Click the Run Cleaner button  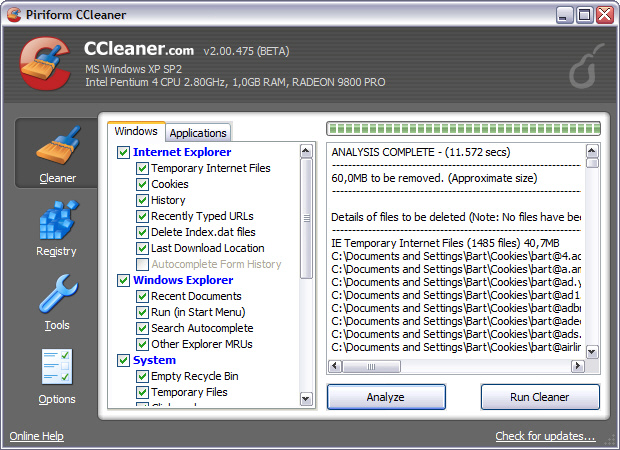click(540, 397)
